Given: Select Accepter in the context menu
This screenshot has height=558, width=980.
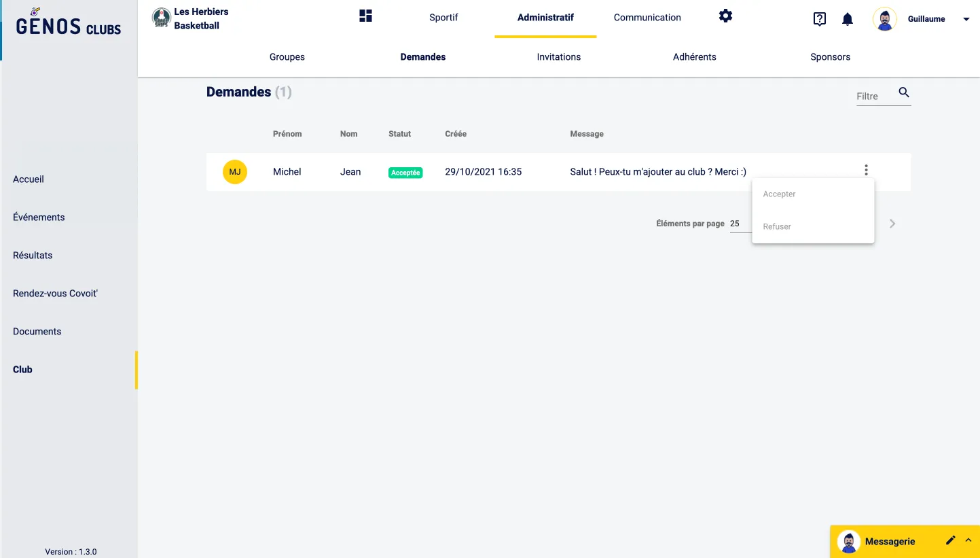Looking at the screenshot, I should pos(779,194).
